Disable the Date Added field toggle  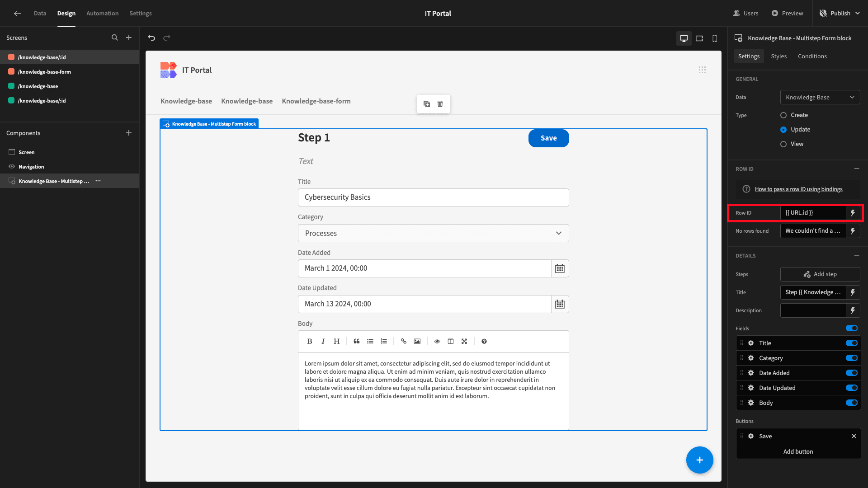pyautogui.click(x=852, y=373)
